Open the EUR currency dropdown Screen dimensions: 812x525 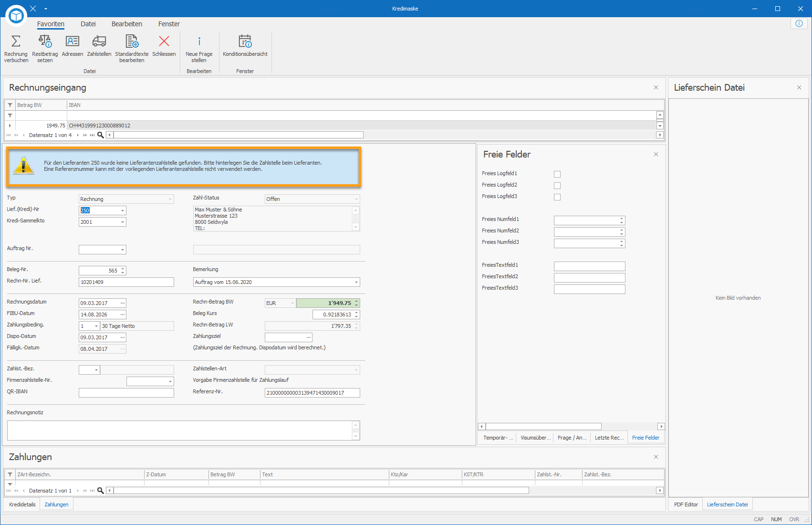292,303
